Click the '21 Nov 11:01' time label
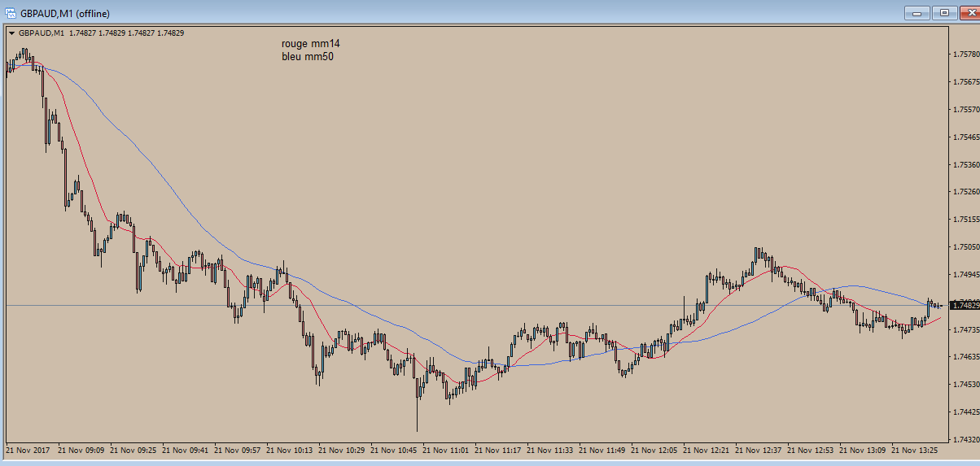 click(x=447, y=450)
